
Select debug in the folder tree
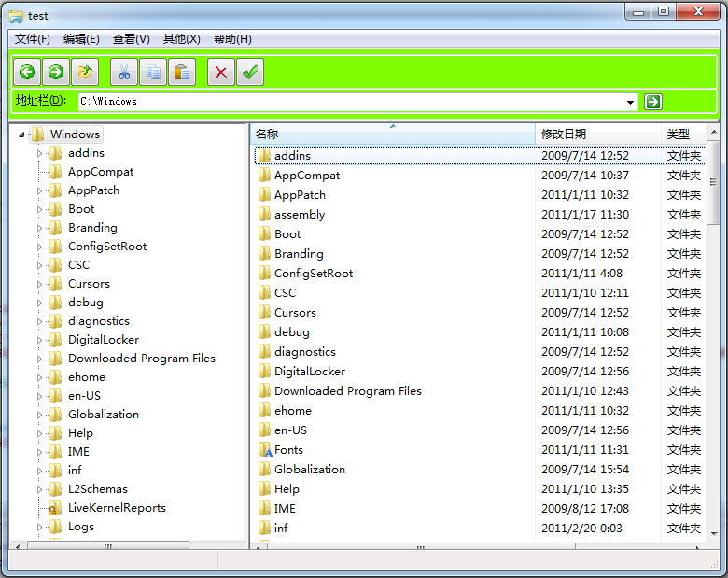click(86, 303)
